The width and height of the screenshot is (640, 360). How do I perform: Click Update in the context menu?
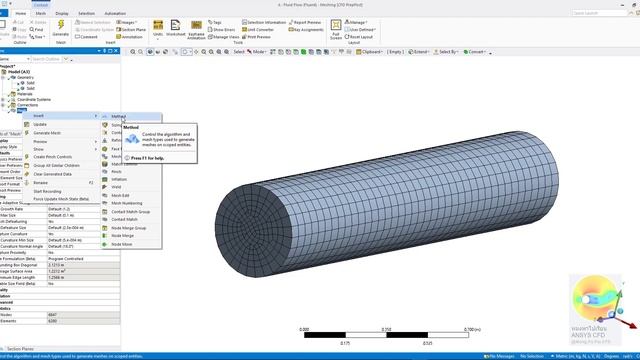[x=60, y=124]
